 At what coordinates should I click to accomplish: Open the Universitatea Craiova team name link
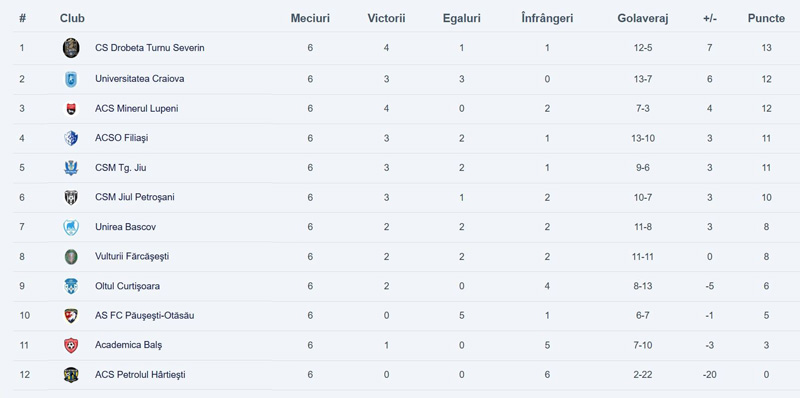point(140,79)
